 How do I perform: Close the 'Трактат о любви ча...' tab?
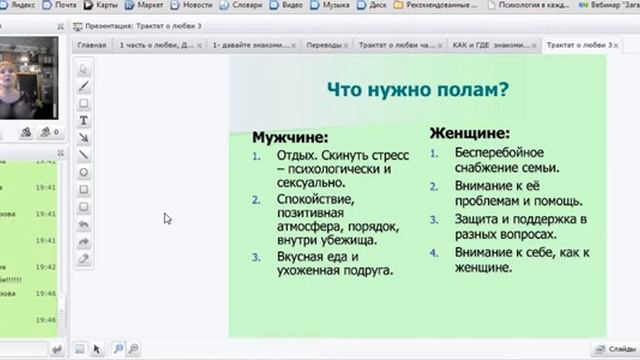tap(440, 46)
